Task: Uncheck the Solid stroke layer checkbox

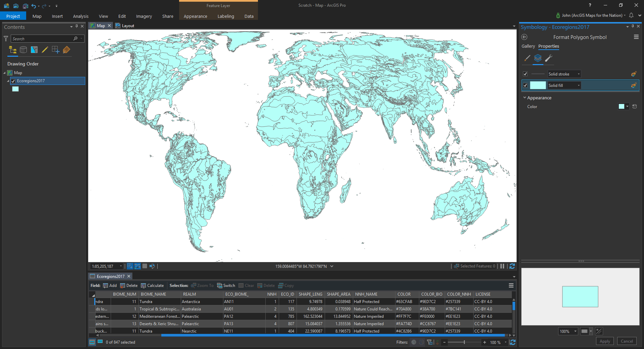Action: click(525, 74)
